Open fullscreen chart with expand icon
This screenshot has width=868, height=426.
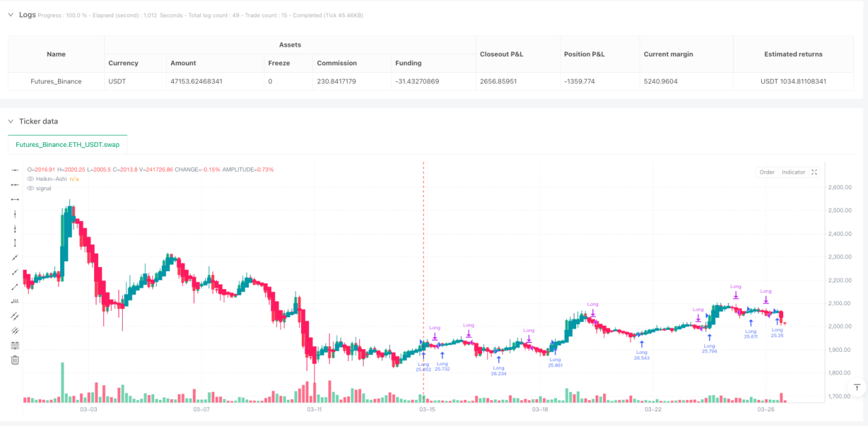(x=814, y=172)
